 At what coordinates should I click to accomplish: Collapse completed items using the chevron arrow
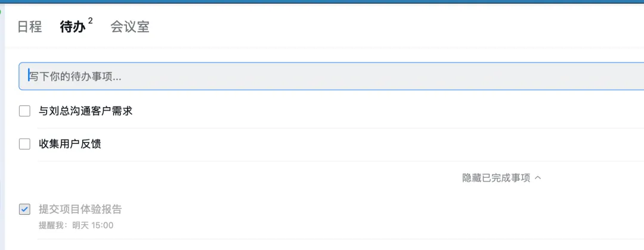click(538, 177)
